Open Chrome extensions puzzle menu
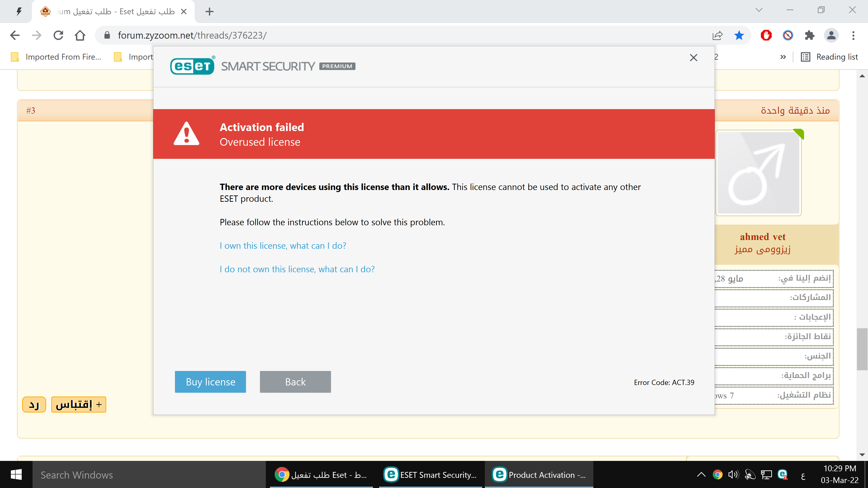The width and height of the screenshot is (868, 488). click(x=809, y=35)
